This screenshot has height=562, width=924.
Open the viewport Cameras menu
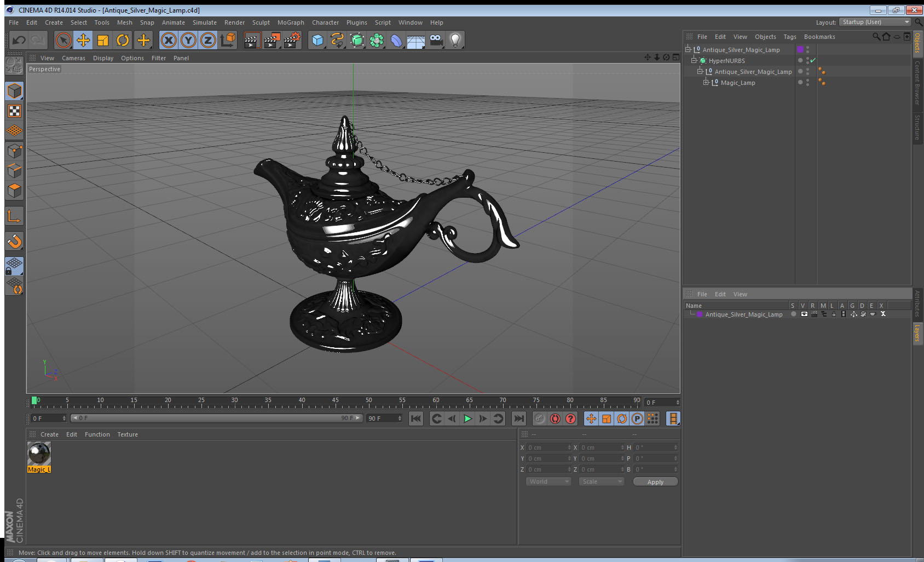click(73, 58)
